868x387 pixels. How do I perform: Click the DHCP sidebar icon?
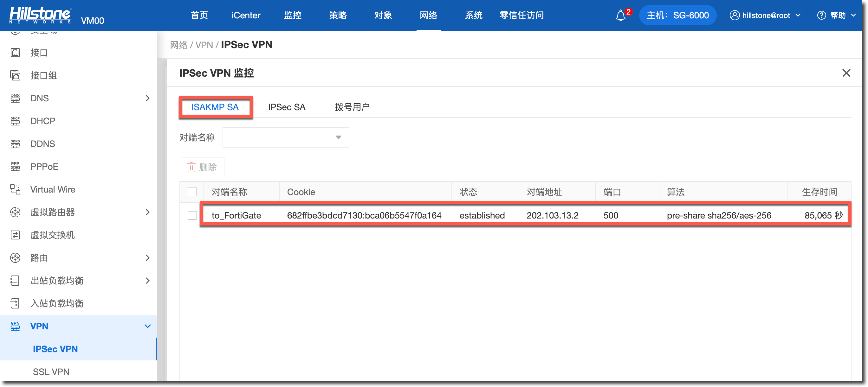15,121
